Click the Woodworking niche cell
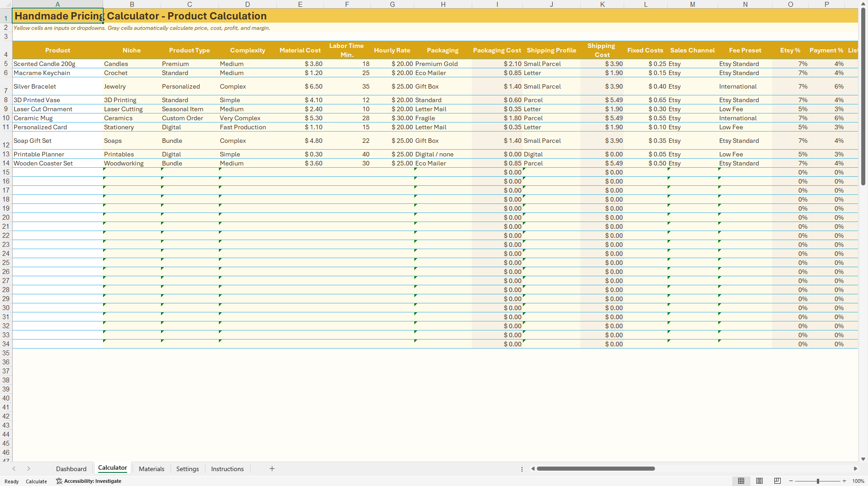The height and width of the screenshot is (486, 868). click(132, 163)
